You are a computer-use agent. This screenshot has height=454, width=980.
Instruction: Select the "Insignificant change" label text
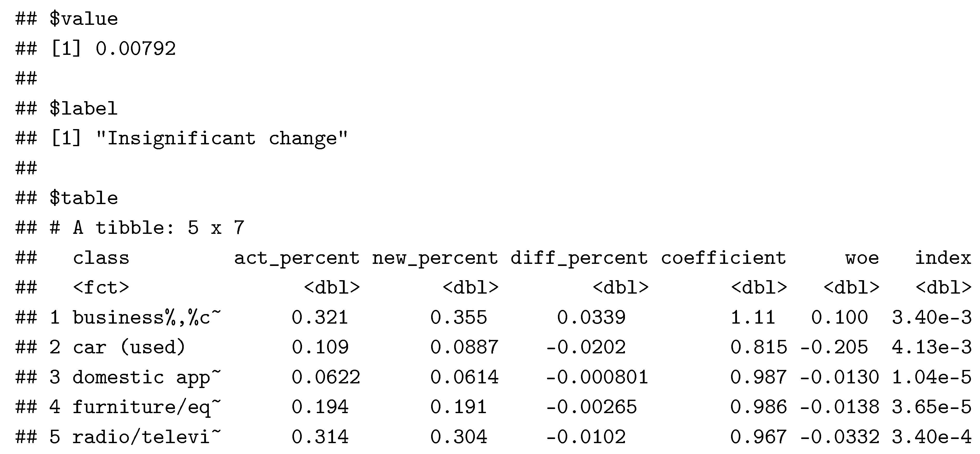tap(222, 138)
